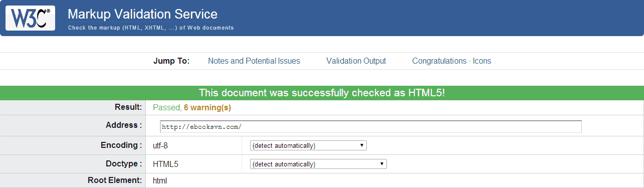Screen dimensions: 644x188
Task: Click the 6 warning(s) result text
Action: (207, 107)
